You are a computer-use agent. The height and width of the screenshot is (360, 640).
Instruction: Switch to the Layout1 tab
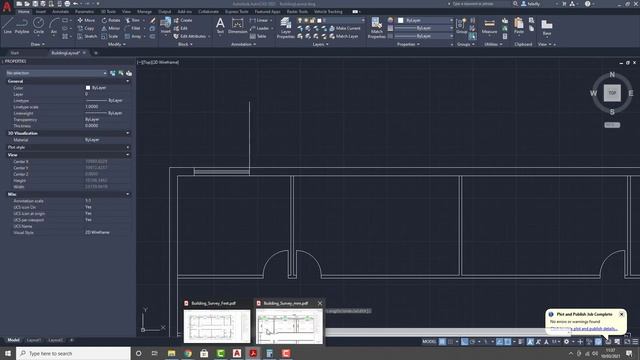tap(33, 340)
